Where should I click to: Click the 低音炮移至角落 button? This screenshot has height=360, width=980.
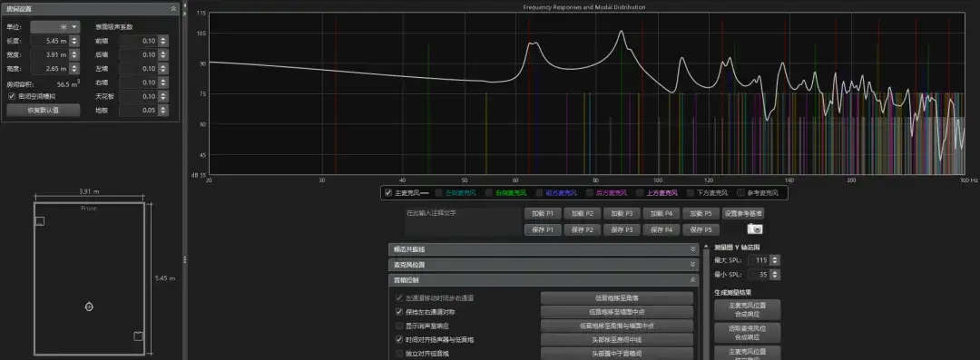[x=617, y=298]
